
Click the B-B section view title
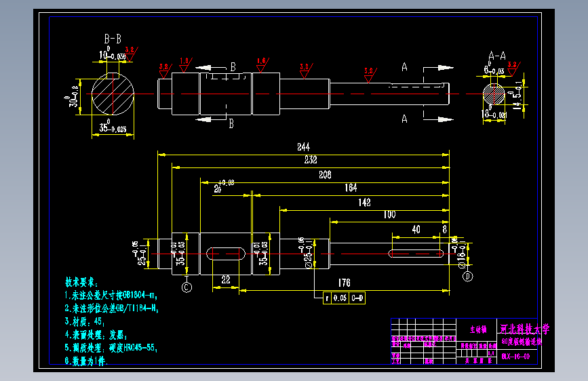coord(113,39)
